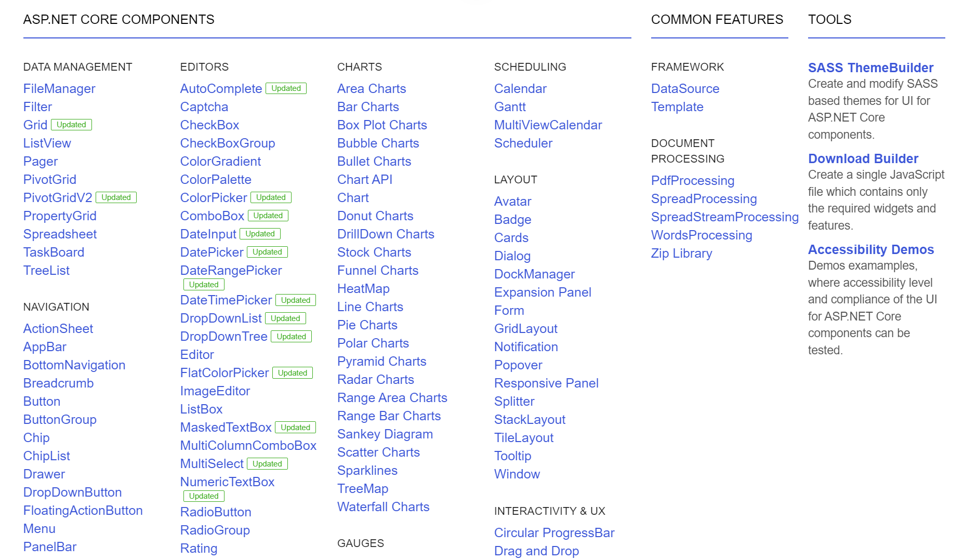The width and height of the screenshot is (964, 560).
Task: Open the DockManager layout component
Action: point(534,274)
